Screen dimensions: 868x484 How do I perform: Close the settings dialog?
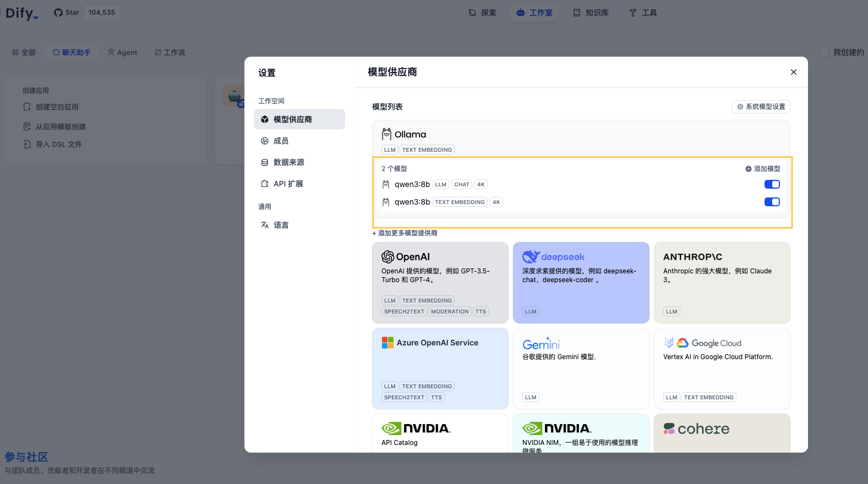794,72
